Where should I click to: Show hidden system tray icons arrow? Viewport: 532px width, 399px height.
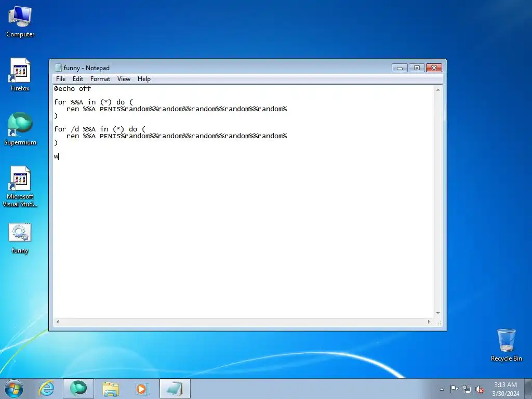click(x=442, y=389)
